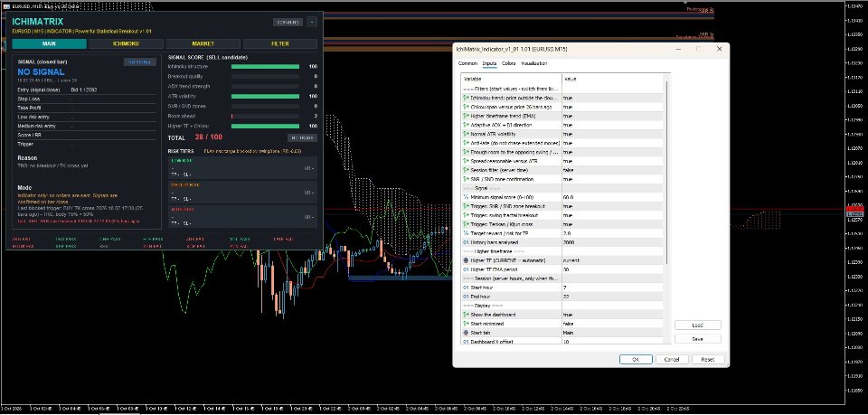Viewport: 868px width, 415px height.
Task: Click the Minimum signal score row's fraction icon
Action: [x=467, y=197]
